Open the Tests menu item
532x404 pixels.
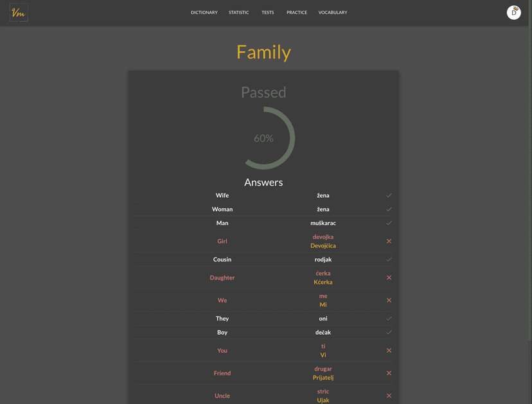click(268, 13)
